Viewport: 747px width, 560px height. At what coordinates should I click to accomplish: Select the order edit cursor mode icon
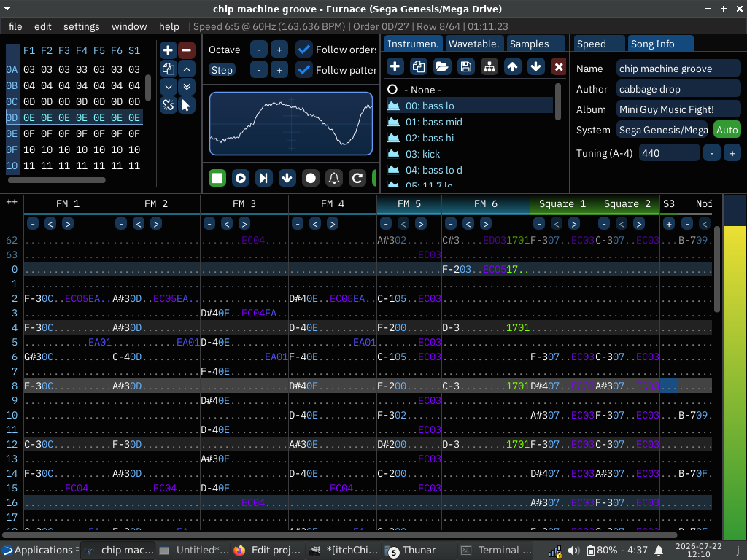[x=187, y=105]
